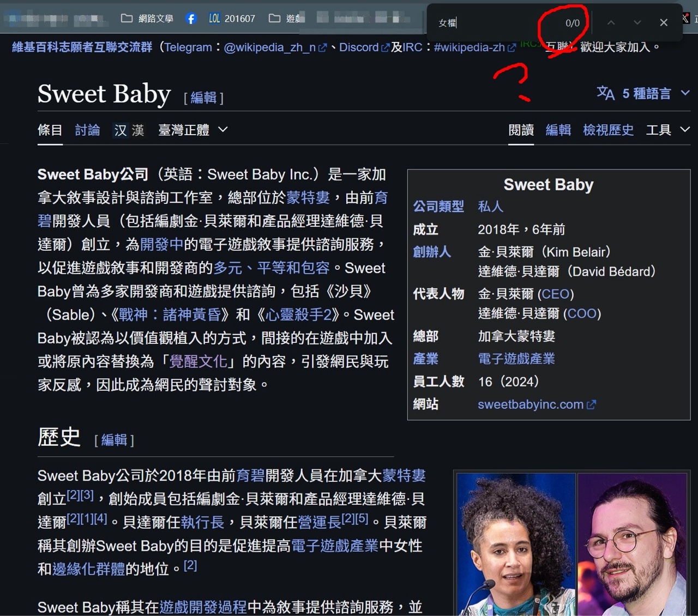Open 多元、平等和包容 link
698x616 pixels.
pos(272,268)
